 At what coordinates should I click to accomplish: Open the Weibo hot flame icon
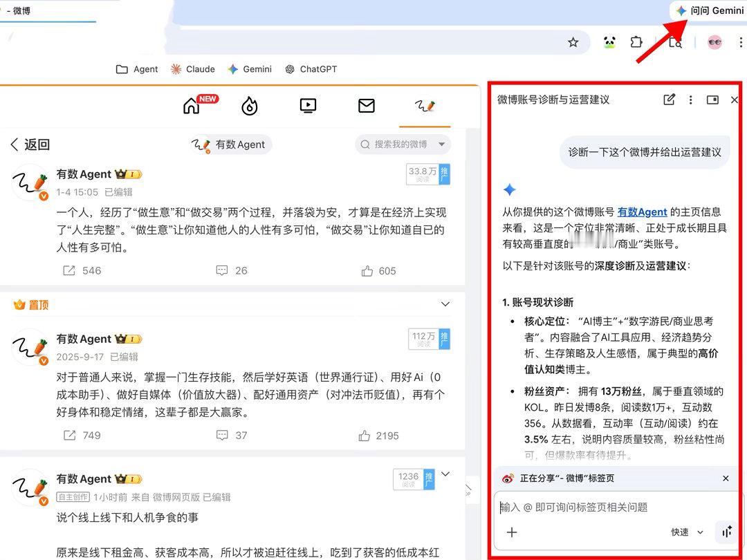tap(250, 106)
